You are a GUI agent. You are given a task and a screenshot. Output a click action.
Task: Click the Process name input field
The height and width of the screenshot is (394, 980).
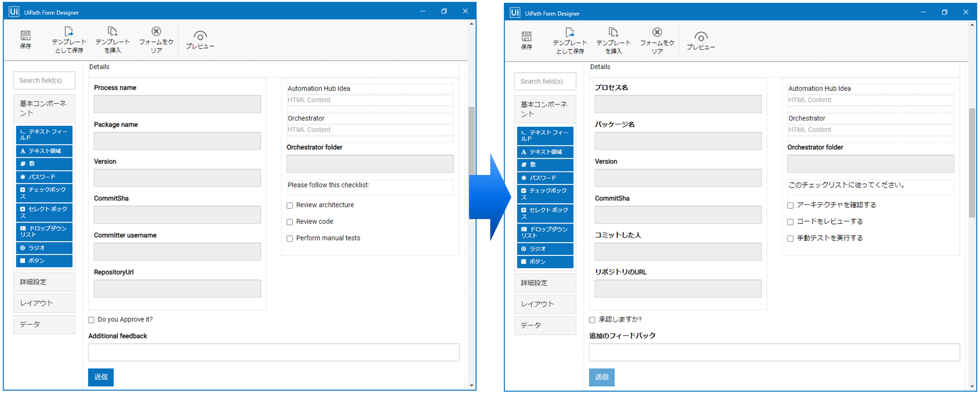click(177, 104)
